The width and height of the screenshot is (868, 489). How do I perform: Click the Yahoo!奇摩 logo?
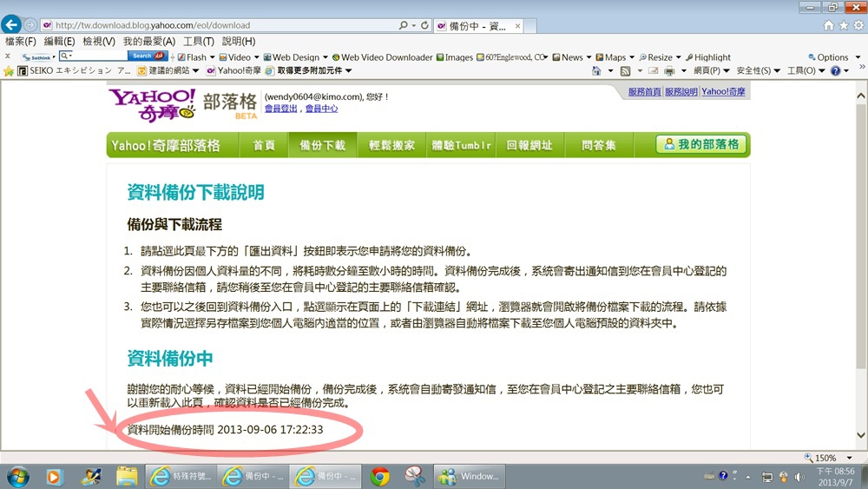(x=152, y=104)
